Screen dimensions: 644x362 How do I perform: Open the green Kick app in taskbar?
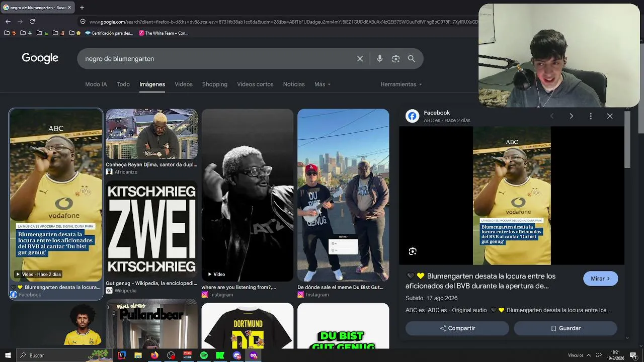[x=220, y=355]
